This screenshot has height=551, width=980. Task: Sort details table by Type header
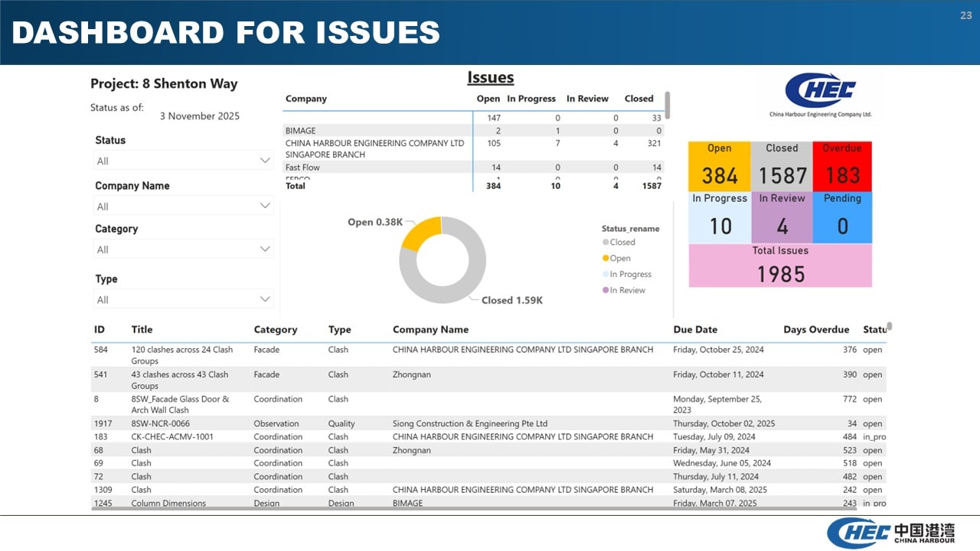[340, 330]
